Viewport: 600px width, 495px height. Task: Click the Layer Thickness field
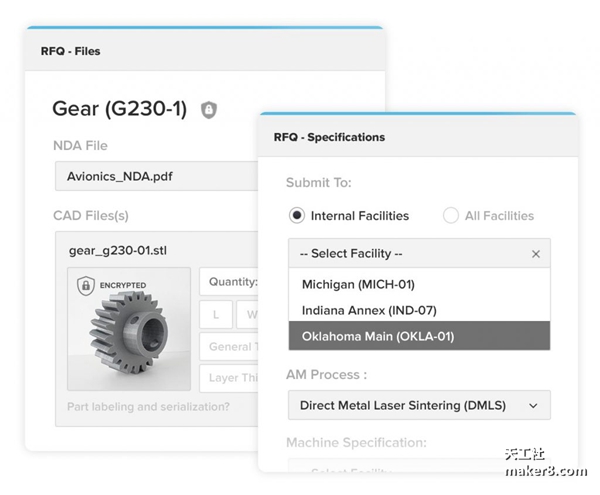228,379
